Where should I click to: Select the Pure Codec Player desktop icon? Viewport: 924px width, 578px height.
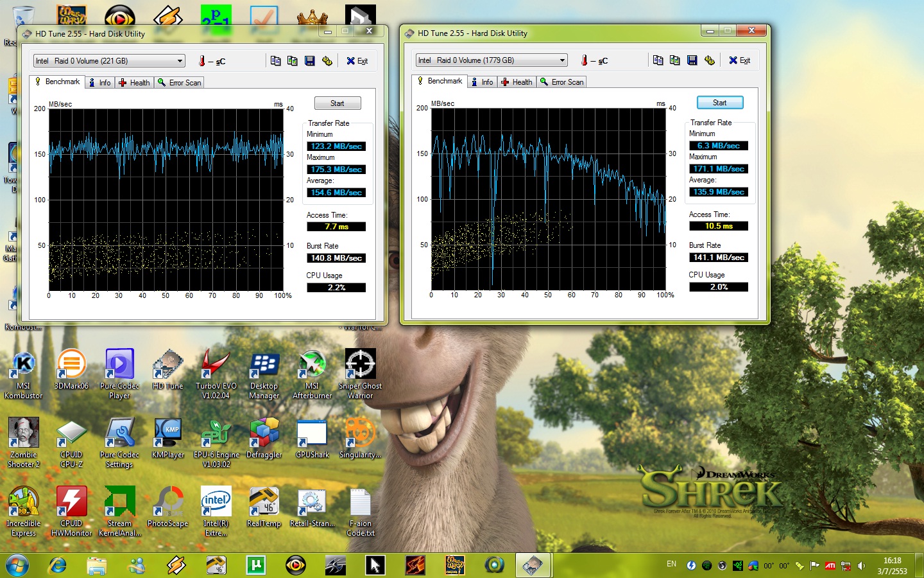119,374
